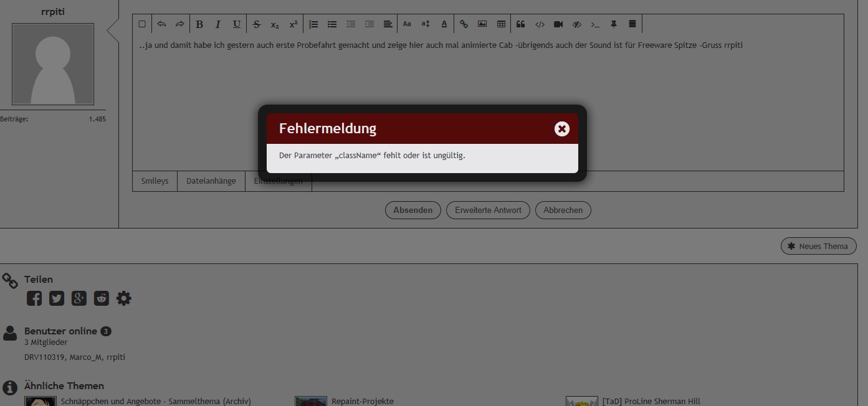Open the user profile DRV110319
Viewport: 868px width, 406px height.
pyautogui.click(x=43, y=357)
